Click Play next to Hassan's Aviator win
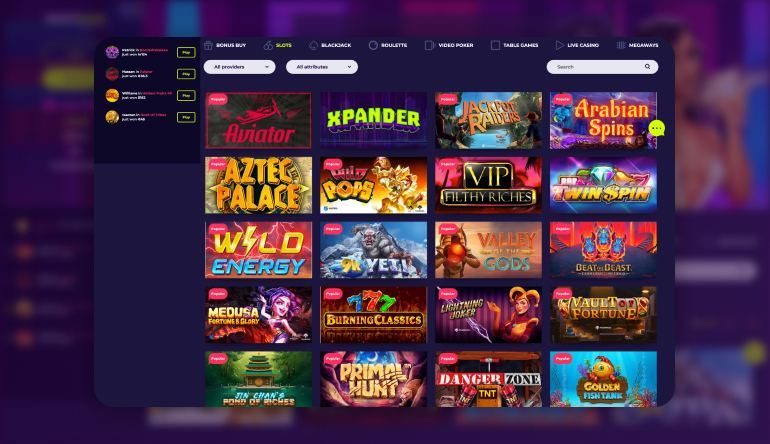This screenshot has height=444, width=770. [186, 74]
